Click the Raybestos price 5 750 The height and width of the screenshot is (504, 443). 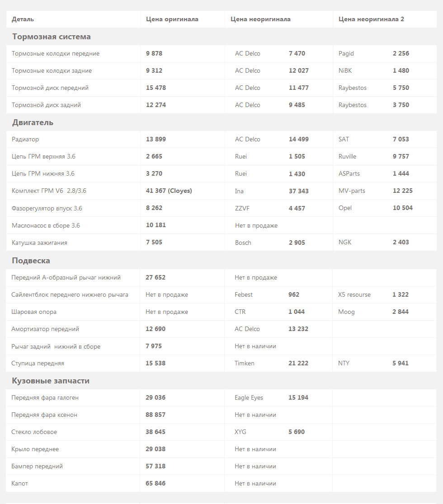pos(401,88)
